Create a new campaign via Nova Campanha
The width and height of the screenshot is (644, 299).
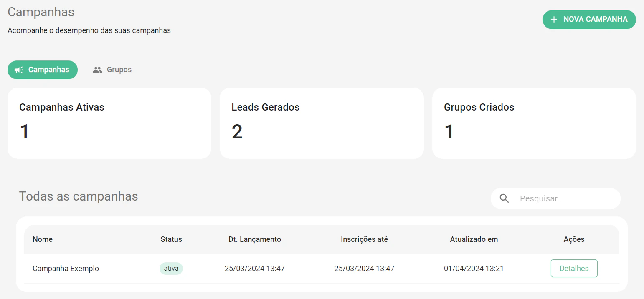[589, 19]
